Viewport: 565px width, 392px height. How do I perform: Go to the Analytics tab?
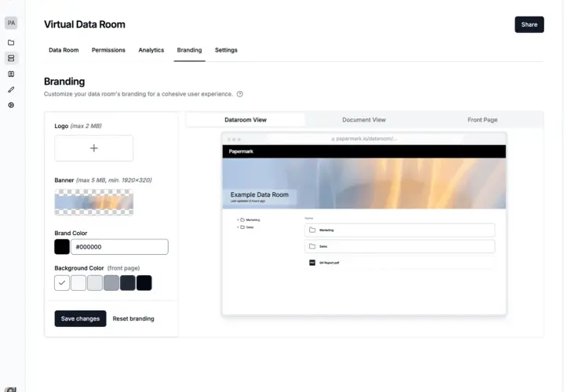(151, 50)
